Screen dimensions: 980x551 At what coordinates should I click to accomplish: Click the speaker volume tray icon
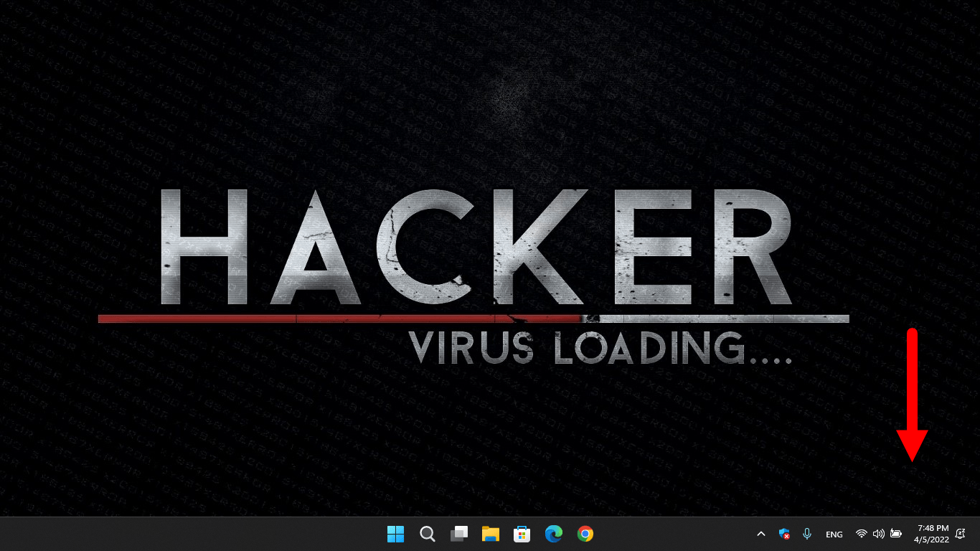pos(879,534)
